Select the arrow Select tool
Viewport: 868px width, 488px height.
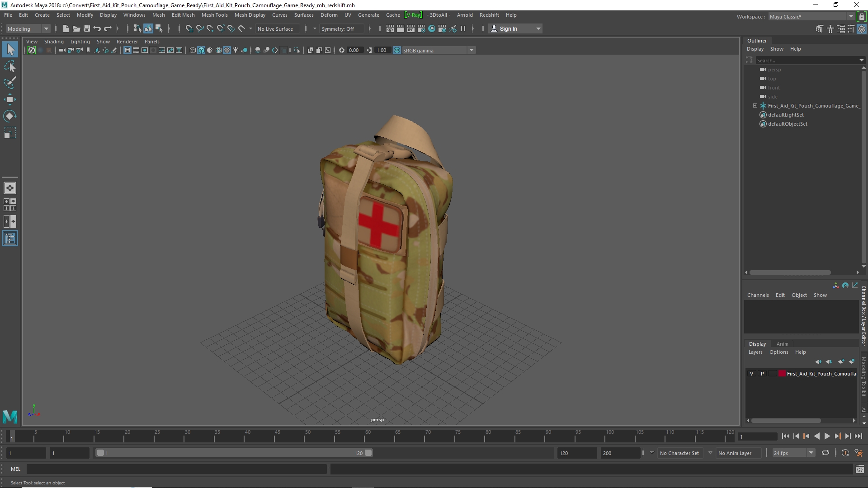coord(10,49)
